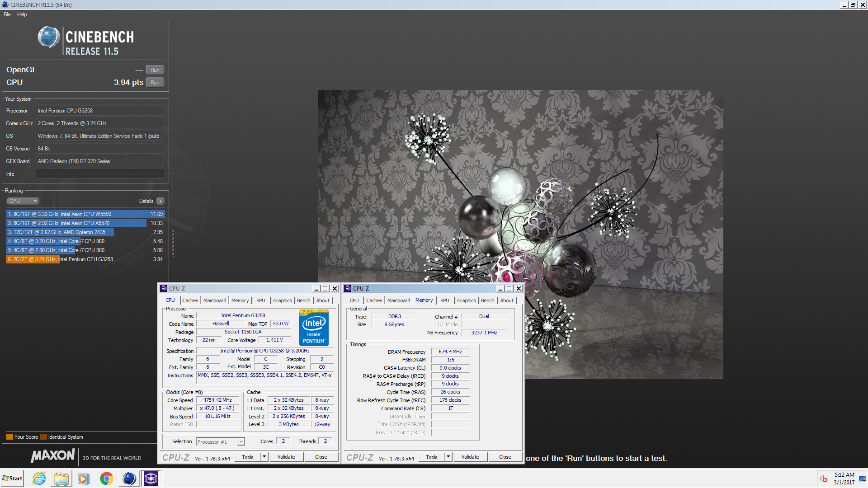Viewport: 868px width, 488px height.
Task: Switch to Graphics tab in left CPU-Z
Action: [283, 300]
